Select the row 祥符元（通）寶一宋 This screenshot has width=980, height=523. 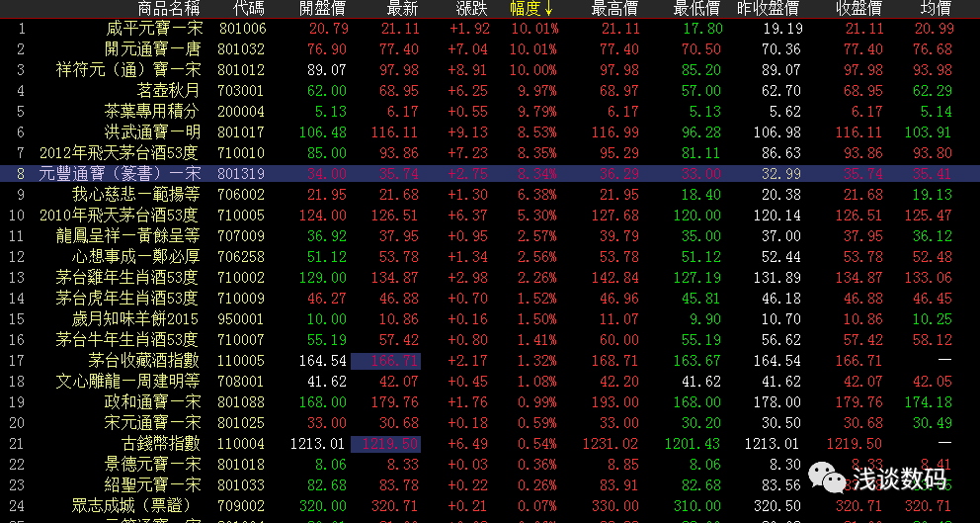[x=490, y=69]
